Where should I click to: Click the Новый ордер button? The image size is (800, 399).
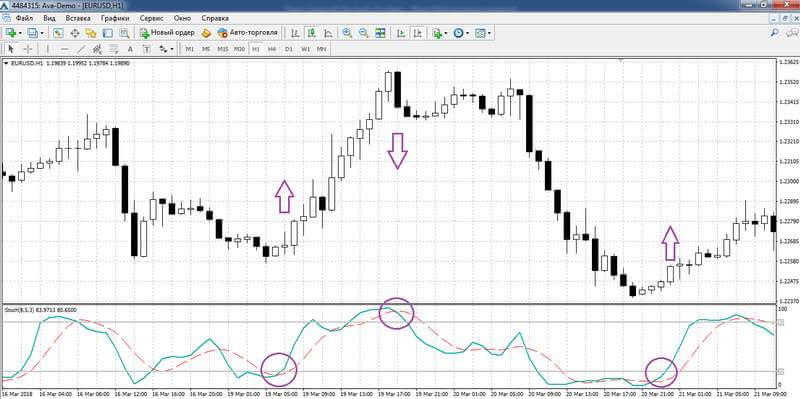(x=167, y=33)
